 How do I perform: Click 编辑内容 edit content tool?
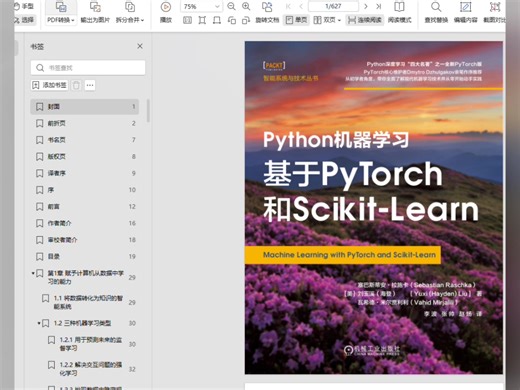coord(466,13)
